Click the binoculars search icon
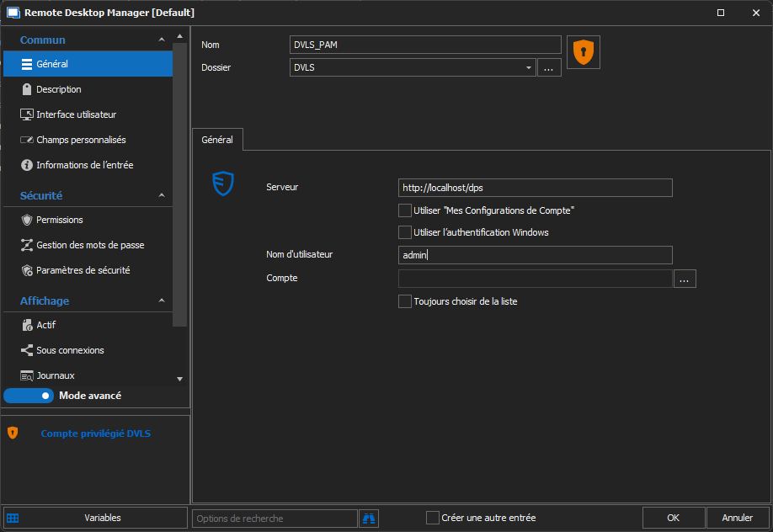 (369, 518)
